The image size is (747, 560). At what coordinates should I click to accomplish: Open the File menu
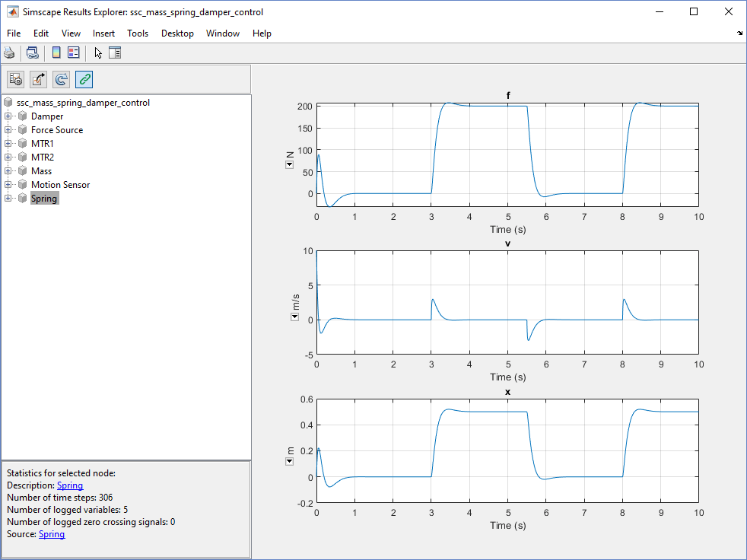point(14,33)
